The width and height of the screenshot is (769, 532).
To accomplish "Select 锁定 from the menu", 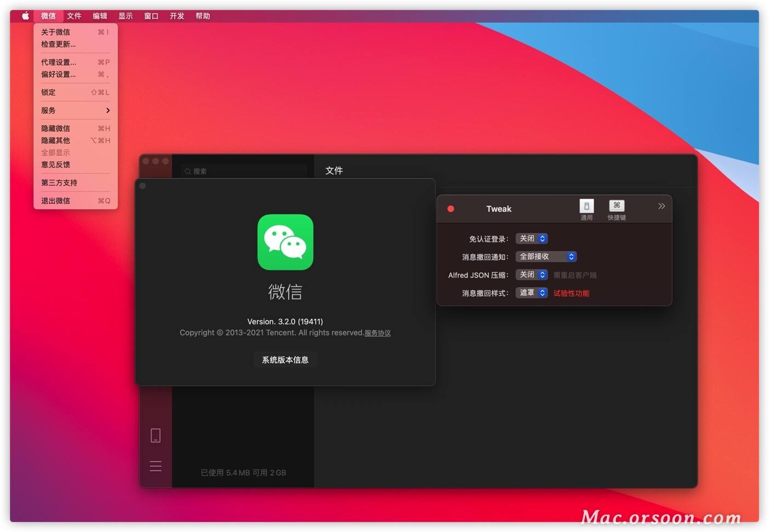I will pyautogui.click(x=76, y=92).
